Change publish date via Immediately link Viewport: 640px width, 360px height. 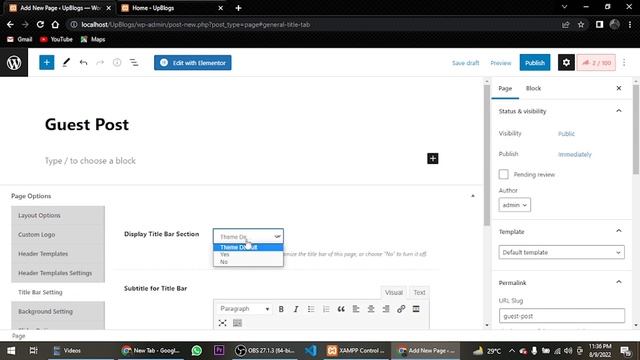[x=575, y=154]
